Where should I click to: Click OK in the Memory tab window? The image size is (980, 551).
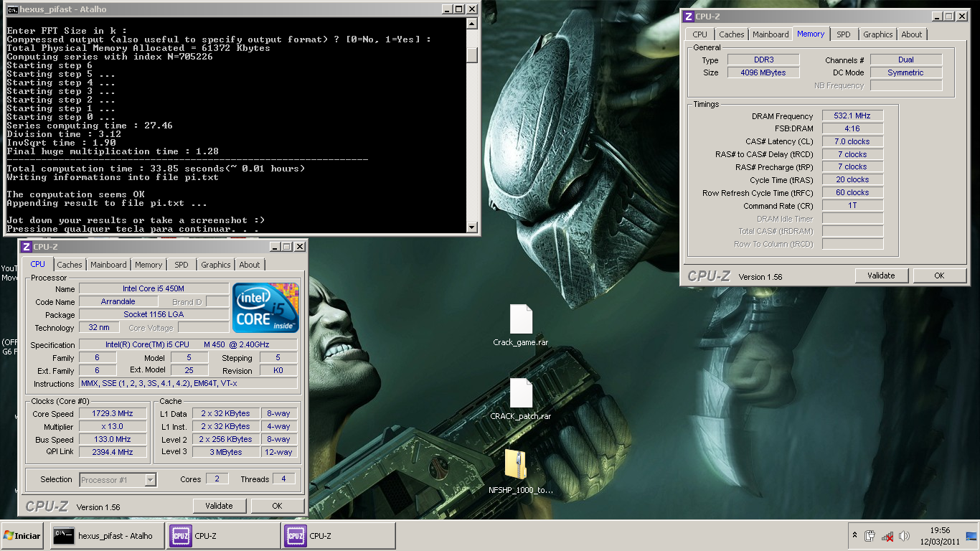click(939, 275)
